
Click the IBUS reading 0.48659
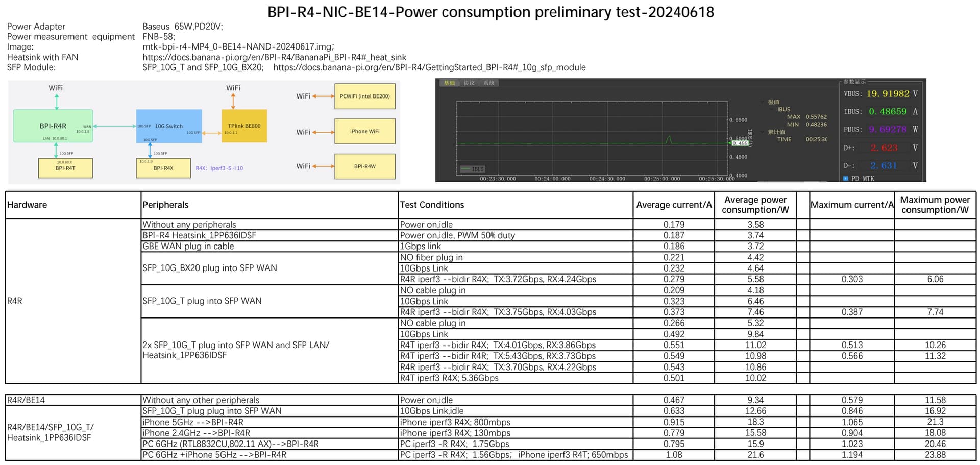(888, 111)
